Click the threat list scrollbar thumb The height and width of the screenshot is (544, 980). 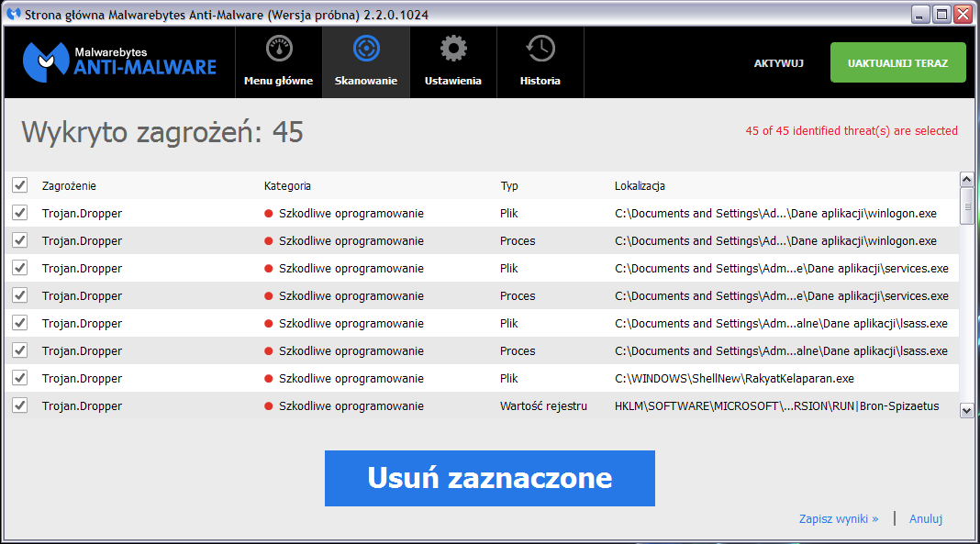(966, 206)
